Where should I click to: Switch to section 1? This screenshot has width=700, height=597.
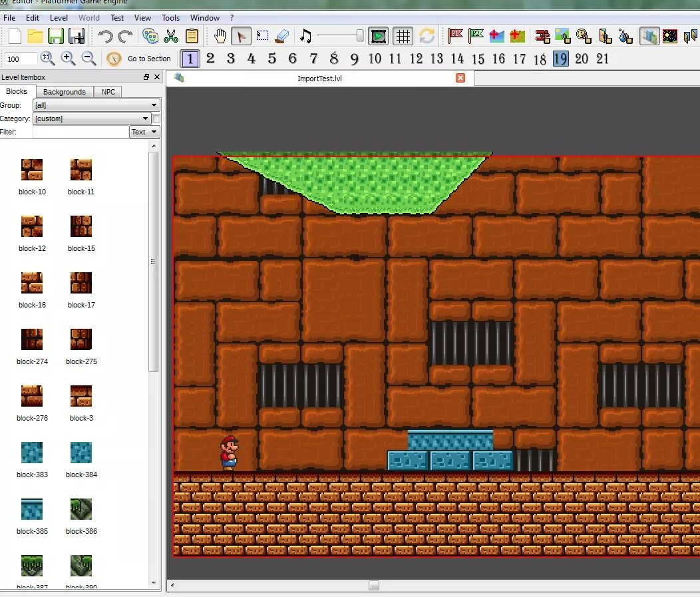tap(190, 59)
